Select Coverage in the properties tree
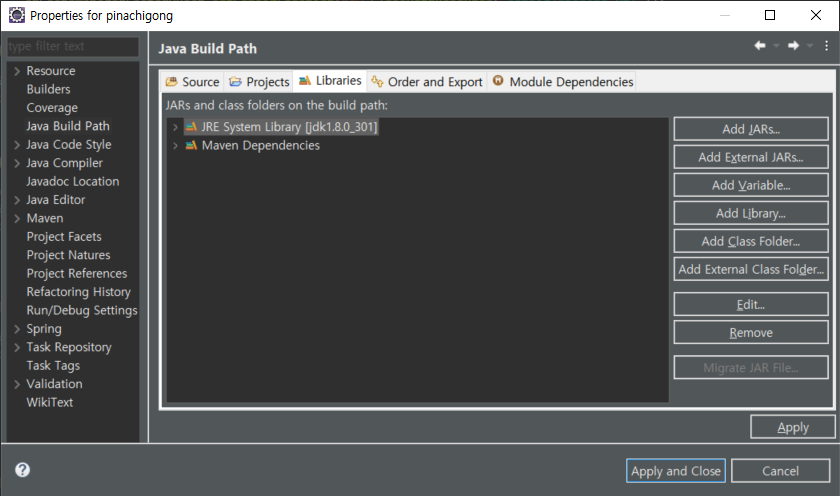This screenshot has width=840, height=496. tap(52, 108)
